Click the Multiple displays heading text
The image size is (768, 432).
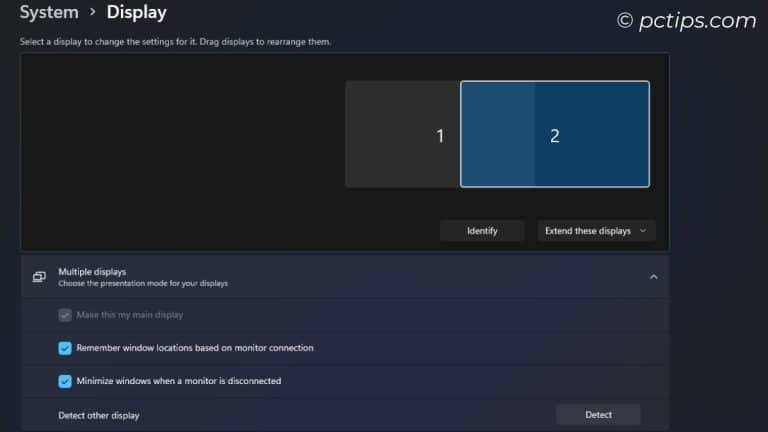pyautogui.click(x=92, y=272)
